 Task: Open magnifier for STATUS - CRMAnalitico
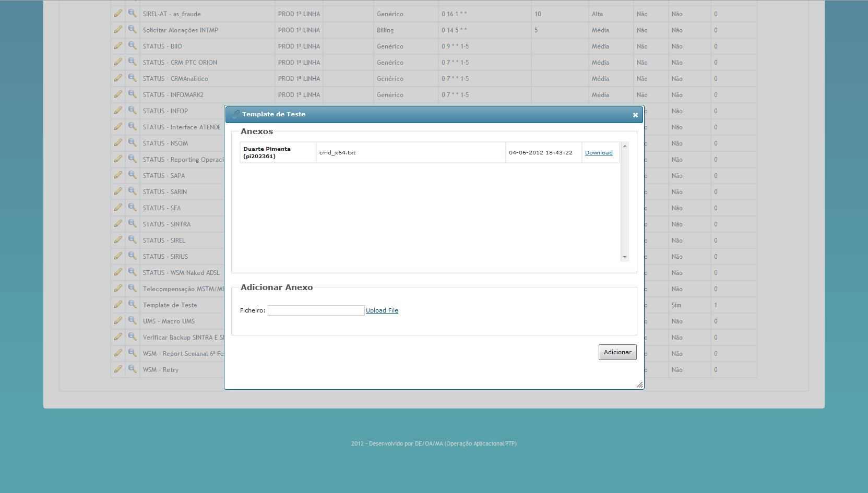pyautogui.click(x=133, y=78)
